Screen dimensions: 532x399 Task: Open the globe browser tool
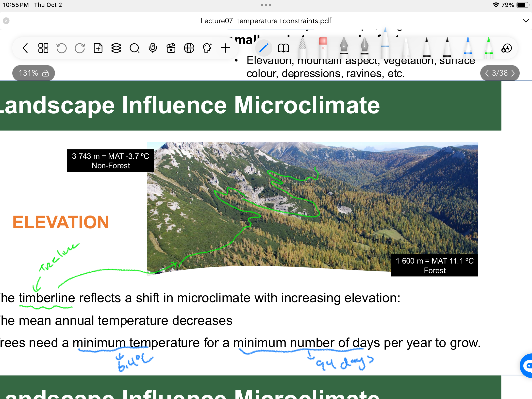click(x=189, y=48)
